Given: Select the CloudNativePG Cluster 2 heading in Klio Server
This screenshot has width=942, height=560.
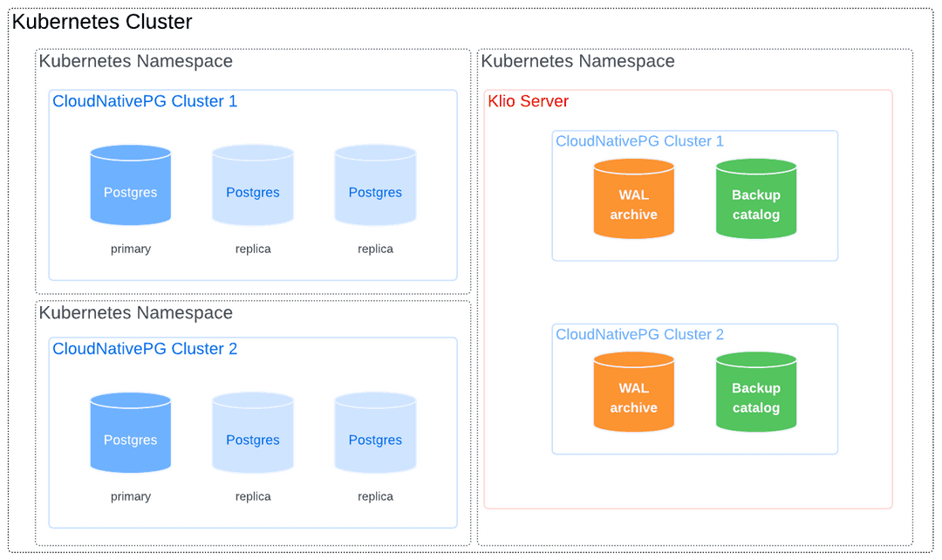Looking at the screenshot, I should (639, 334).
